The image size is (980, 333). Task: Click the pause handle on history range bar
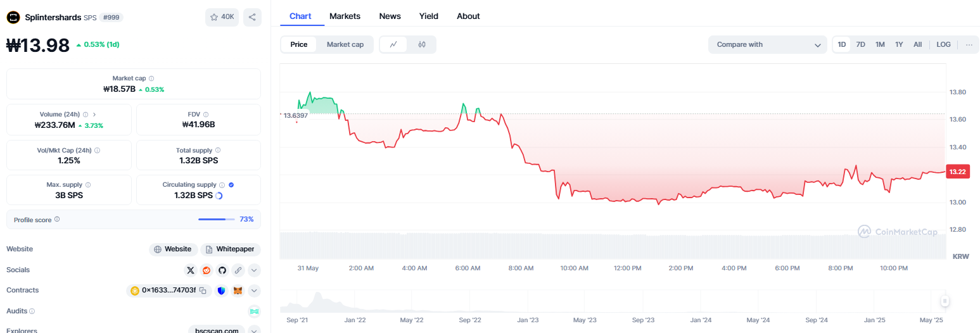coord(945,301)
